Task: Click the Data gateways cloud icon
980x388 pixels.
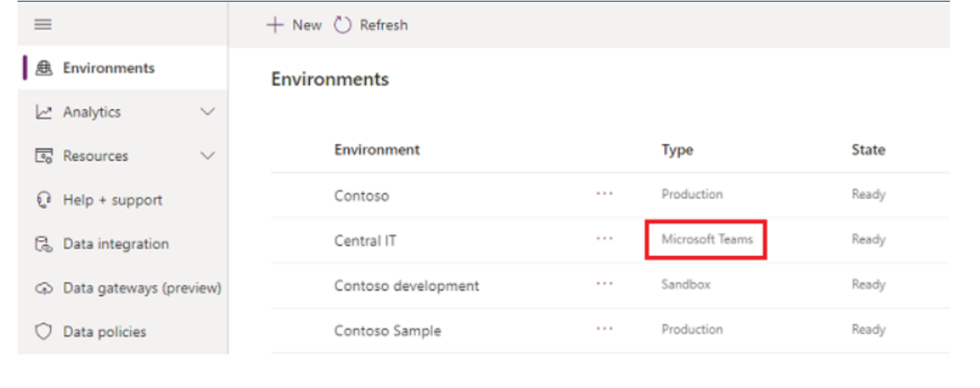Action: [44, 288]
